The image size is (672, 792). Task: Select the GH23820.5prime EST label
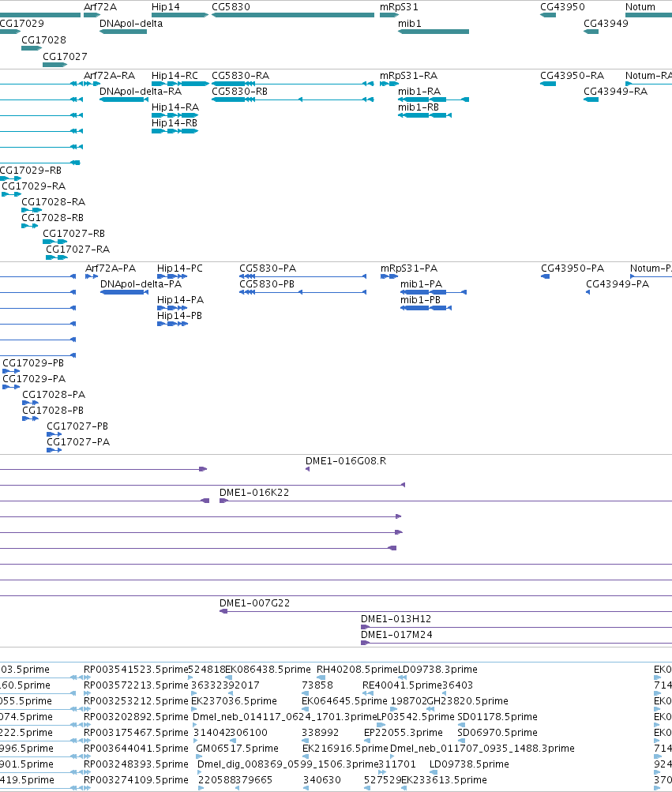click(468, 701)
